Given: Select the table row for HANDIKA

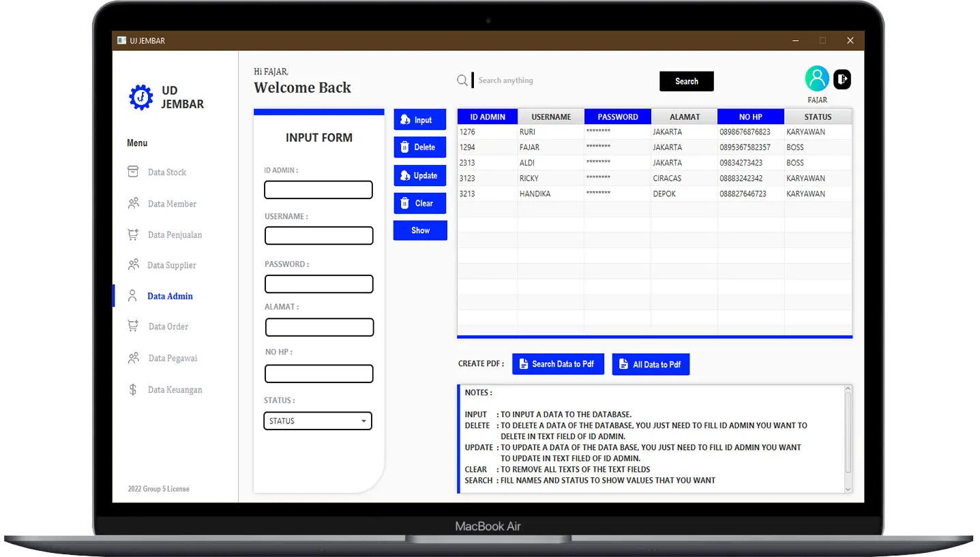Looking at the screenshot, I should [x=654, y=194].
